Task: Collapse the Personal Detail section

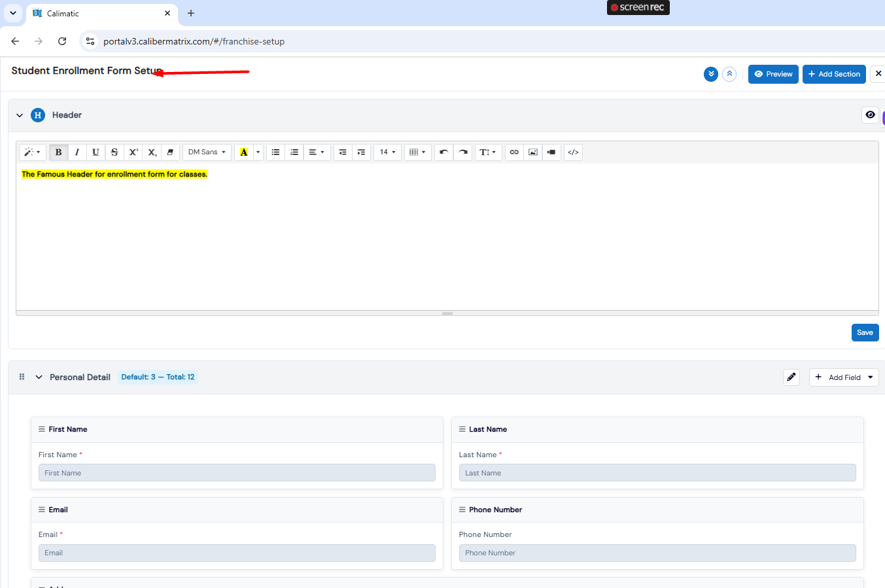Action: [39, 377]
